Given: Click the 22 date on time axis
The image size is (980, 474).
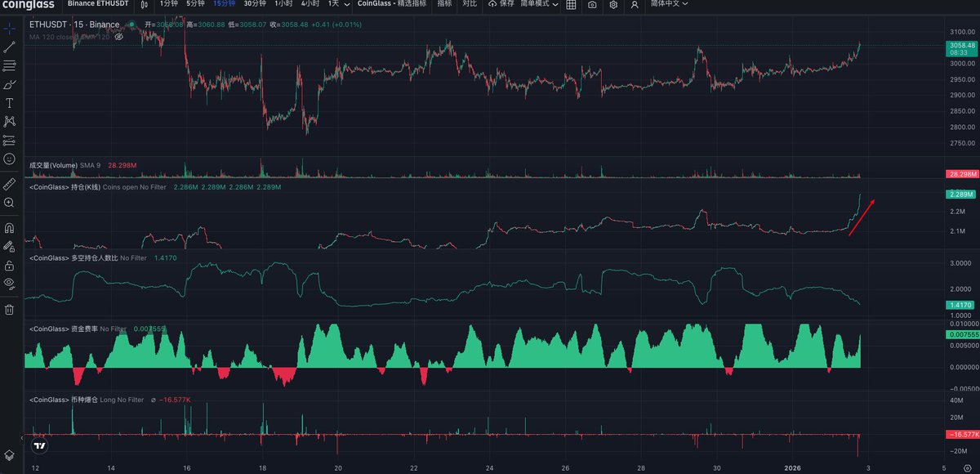Looking at the screenshot, I should [x=414, y=468].
